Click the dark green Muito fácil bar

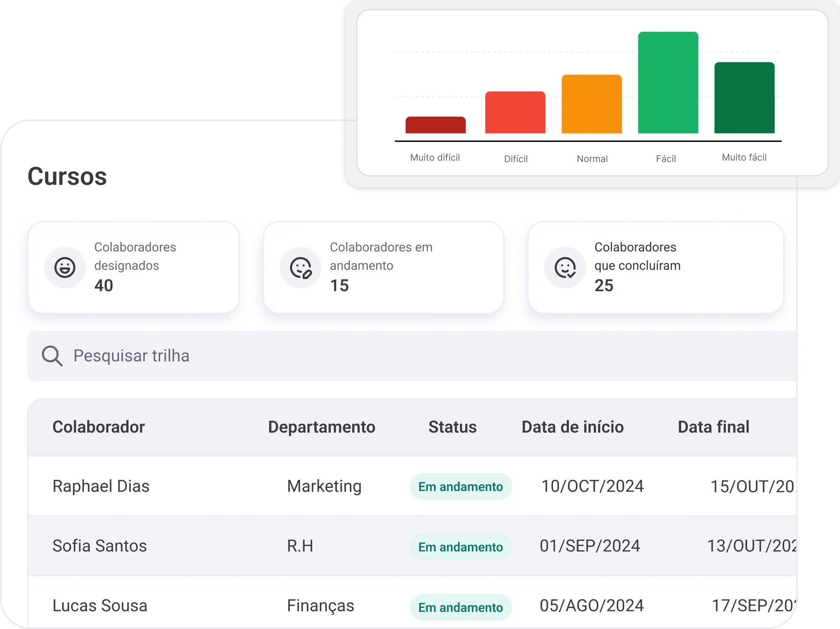click(744, 98)
